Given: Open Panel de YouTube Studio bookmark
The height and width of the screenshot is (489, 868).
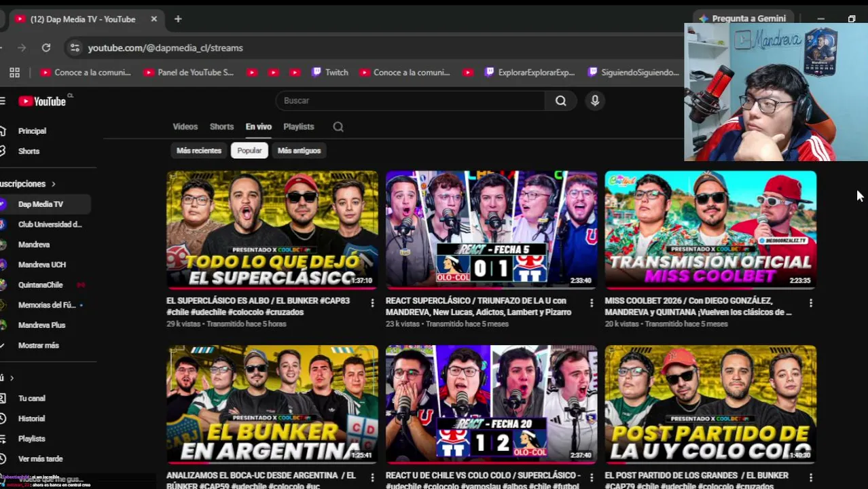Looking at the screenshot, I should click(189, 72).
